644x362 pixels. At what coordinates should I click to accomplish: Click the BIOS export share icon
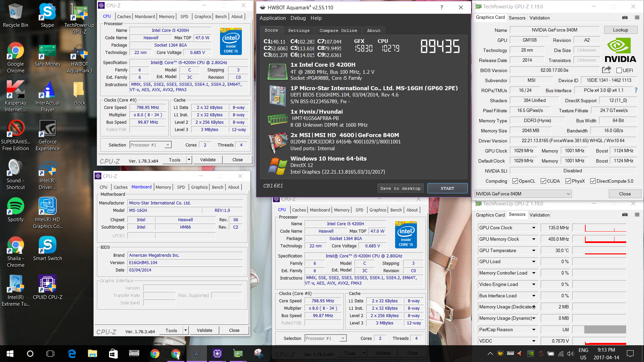coord(606,70)
